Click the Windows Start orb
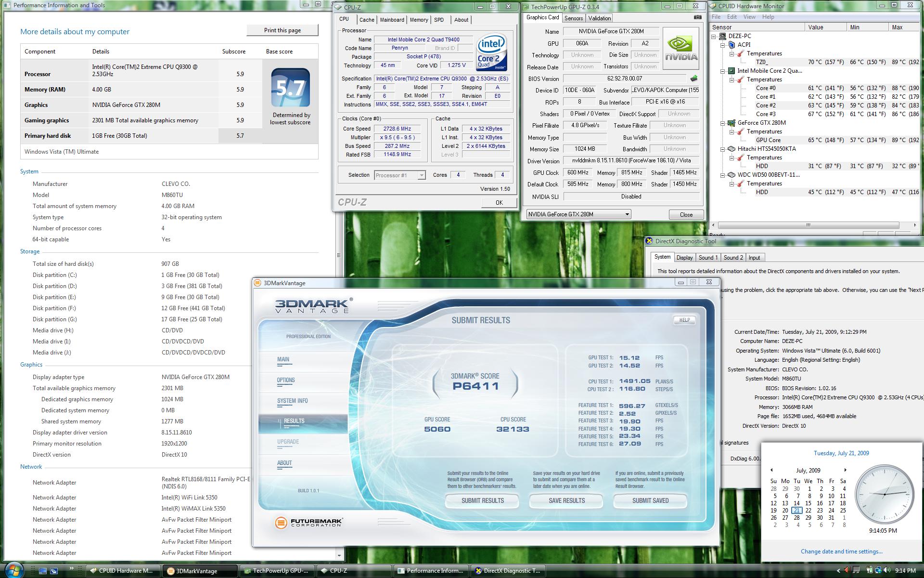The image size is (924, 578). coord(14,570)
